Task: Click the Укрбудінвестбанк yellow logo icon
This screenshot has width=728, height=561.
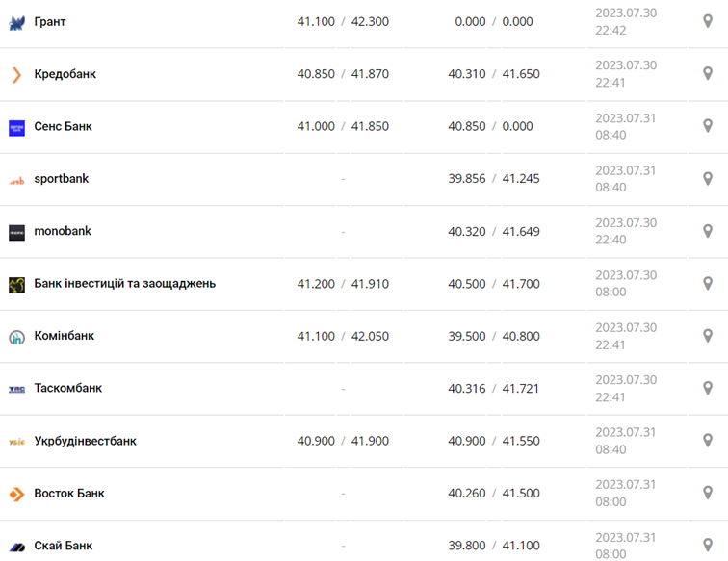Action: click(x=16, y=442)
